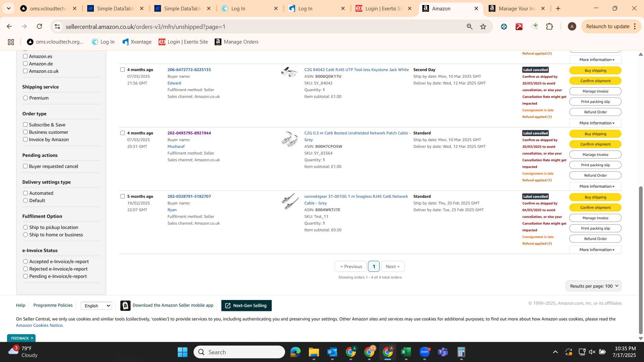Screen dimensions: 644x362
Task: Select Accepted e-Invoice/e-report radio
Action: tap(25, 261)
